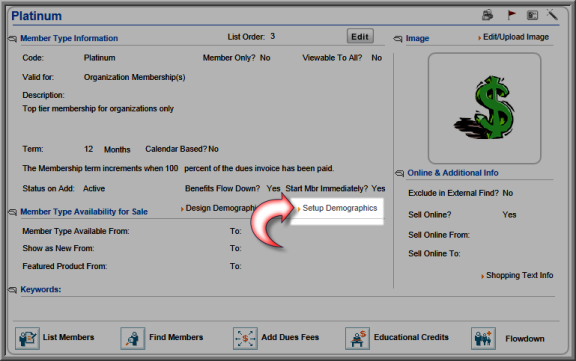The image size is (576, 361).
Task: Click the Code value Platinum
Action: (x=100, y=58)
